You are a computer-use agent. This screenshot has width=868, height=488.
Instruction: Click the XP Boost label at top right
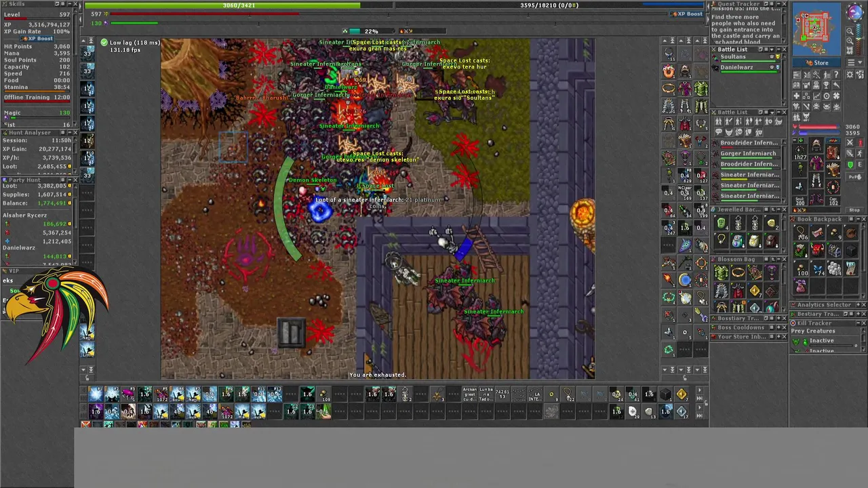pos(687,14)
